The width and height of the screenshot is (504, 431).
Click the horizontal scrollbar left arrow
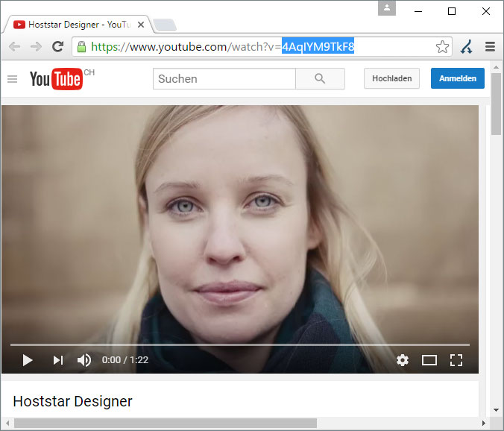click(x=7, y=424)
